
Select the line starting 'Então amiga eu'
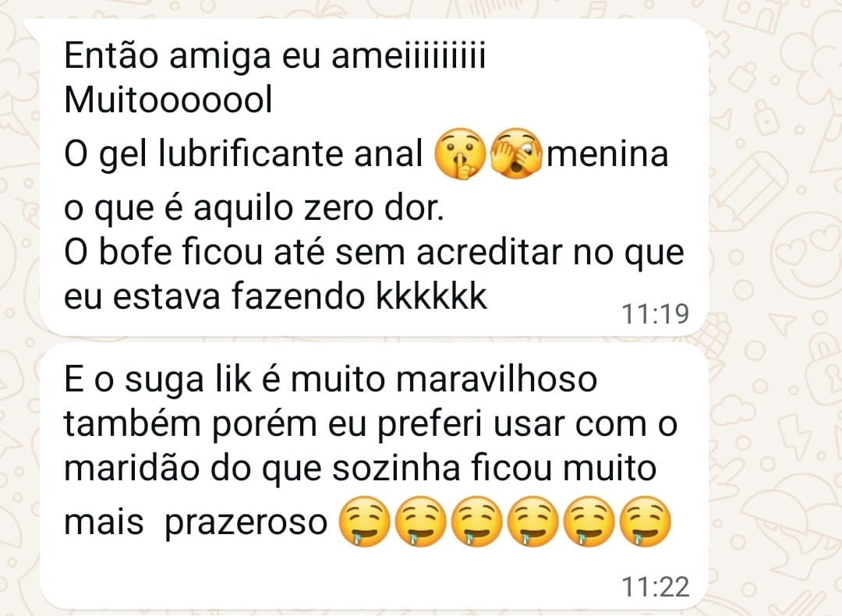[x=275, y=56]
